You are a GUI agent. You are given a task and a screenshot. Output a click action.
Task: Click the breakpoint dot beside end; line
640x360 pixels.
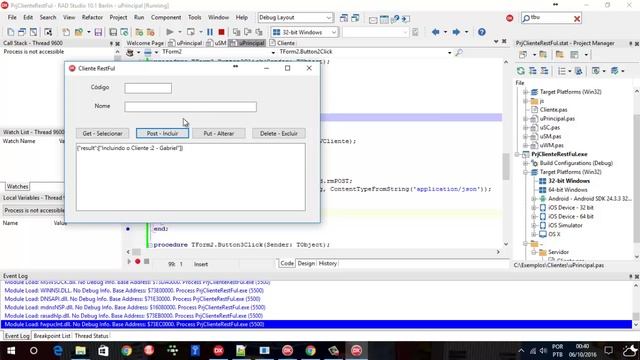pyautogui.click(x=128, y=229)
